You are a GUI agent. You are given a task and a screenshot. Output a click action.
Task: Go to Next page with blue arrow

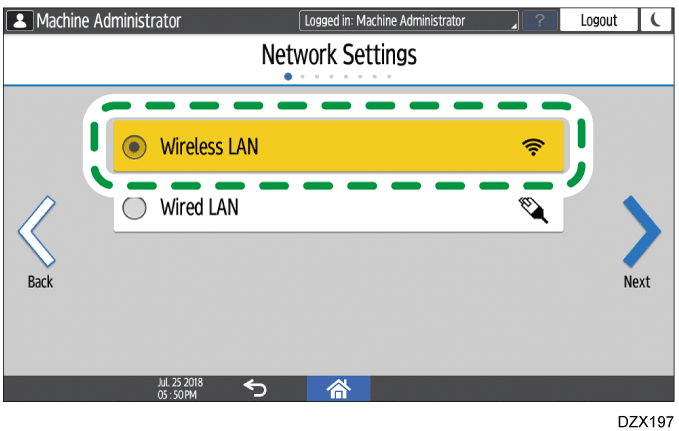(642, 231)
